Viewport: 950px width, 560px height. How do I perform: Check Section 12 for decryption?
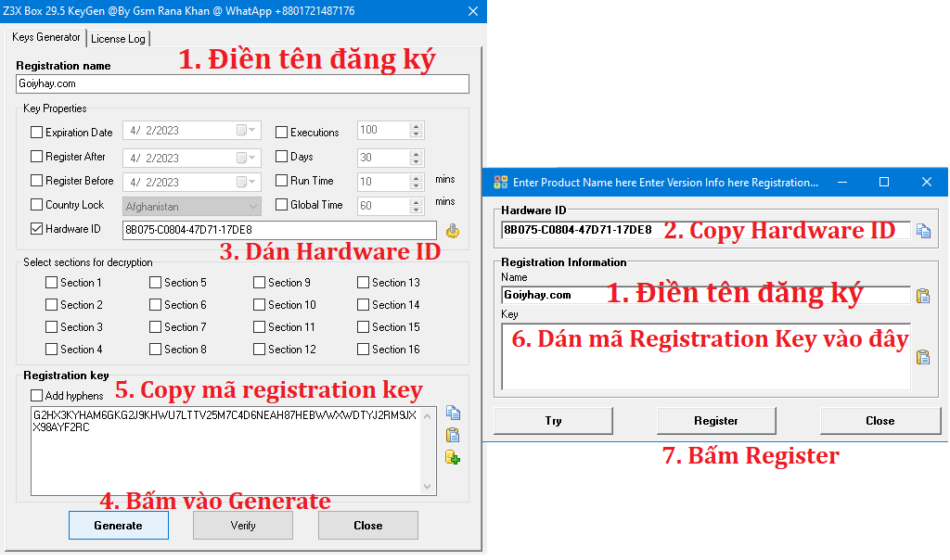(x=260, y=350)
